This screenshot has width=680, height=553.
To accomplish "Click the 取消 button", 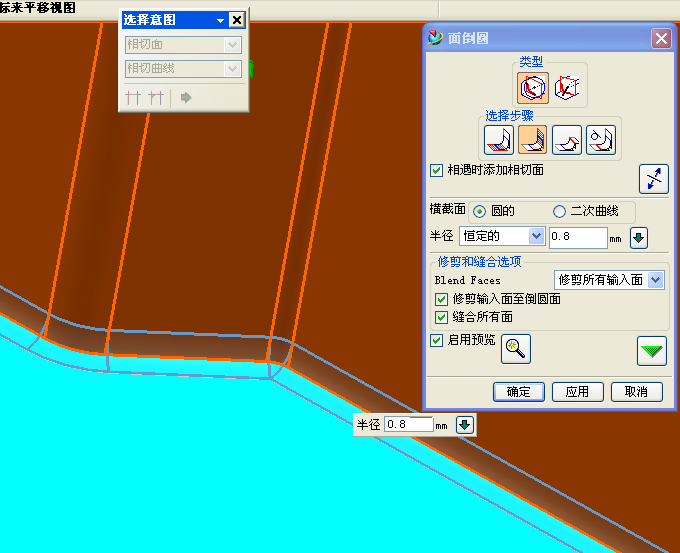I will [x=637, y=392].
